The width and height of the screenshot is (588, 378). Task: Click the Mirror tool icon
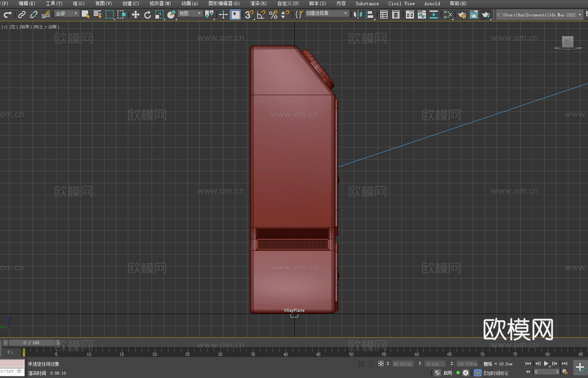358,14
